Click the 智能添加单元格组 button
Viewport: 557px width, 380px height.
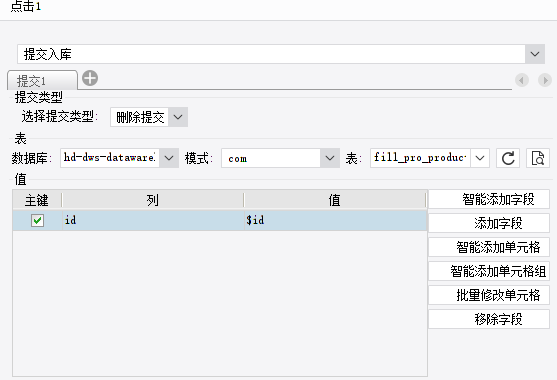489,271
